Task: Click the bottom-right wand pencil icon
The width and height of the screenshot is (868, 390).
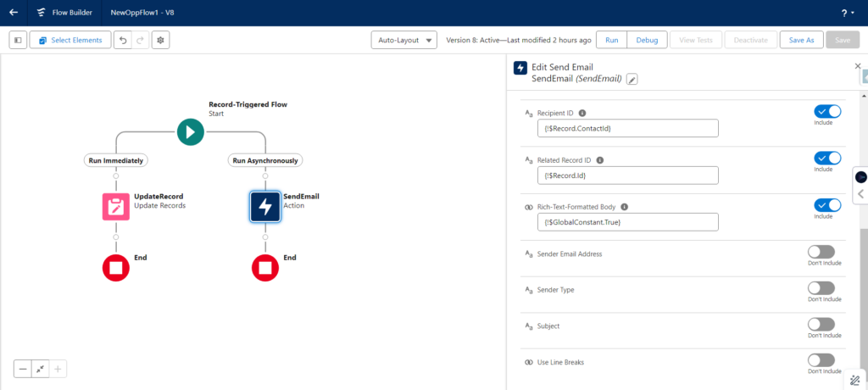Action: tap(854, 381)
